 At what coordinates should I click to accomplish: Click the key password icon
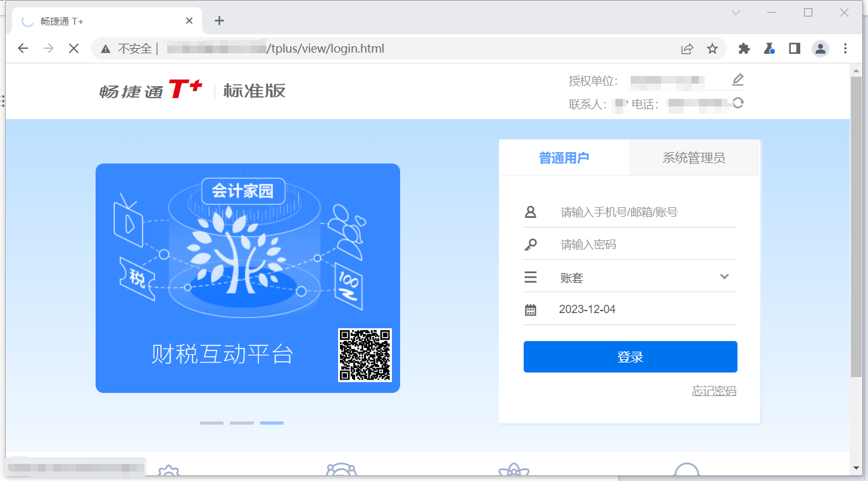[x=531, y=245]
